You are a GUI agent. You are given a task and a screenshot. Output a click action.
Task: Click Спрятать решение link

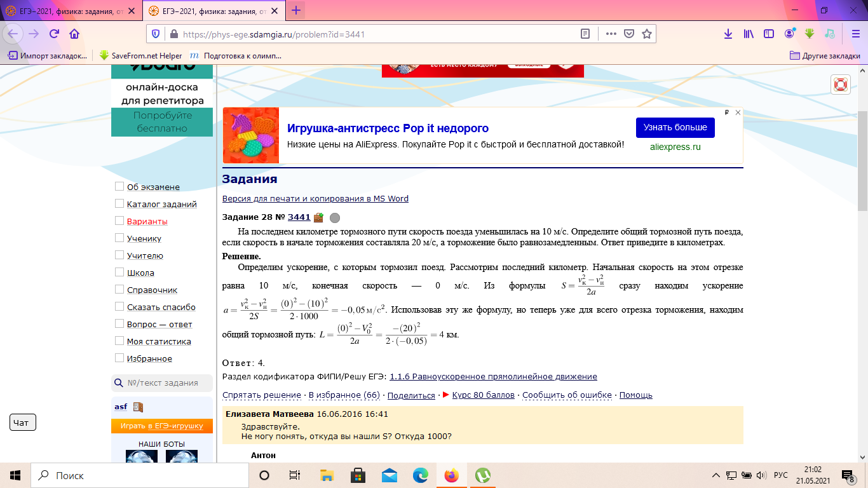coord(262,395)
